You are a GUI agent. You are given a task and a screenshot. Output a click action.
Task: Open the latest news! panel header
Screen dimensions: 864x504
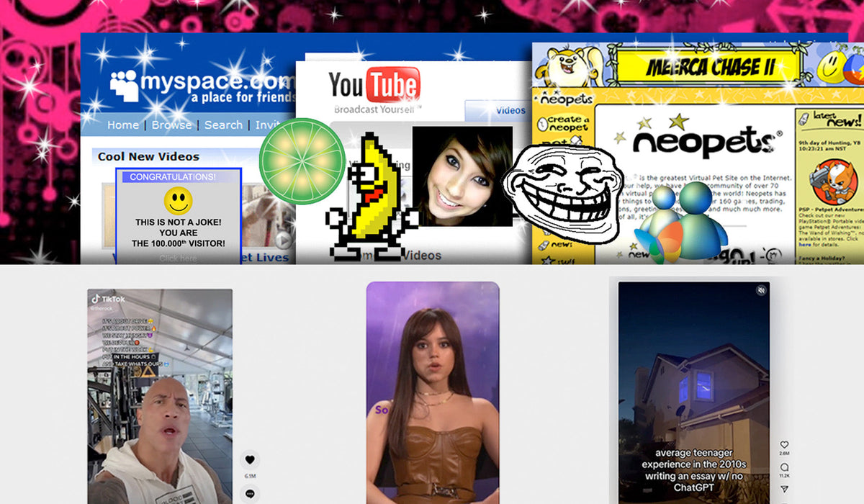click(829, 120)
